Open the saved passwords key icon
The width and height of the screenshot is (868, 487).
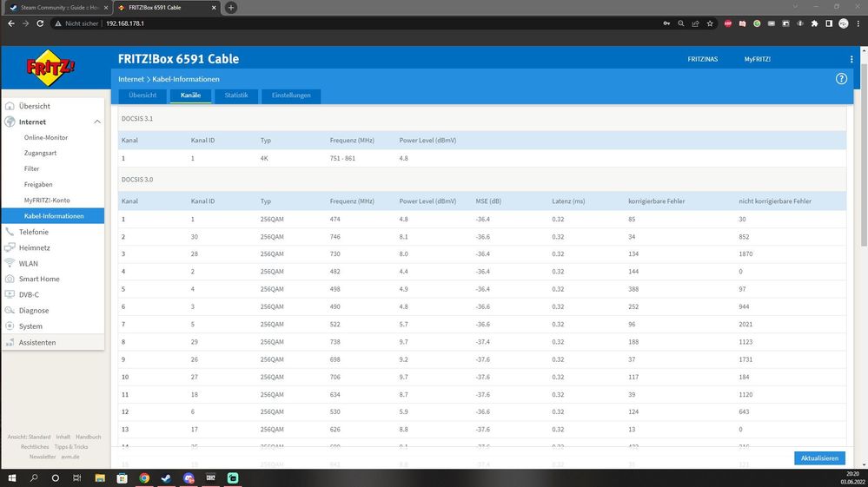pyautogui.click(x=667, y=23)
